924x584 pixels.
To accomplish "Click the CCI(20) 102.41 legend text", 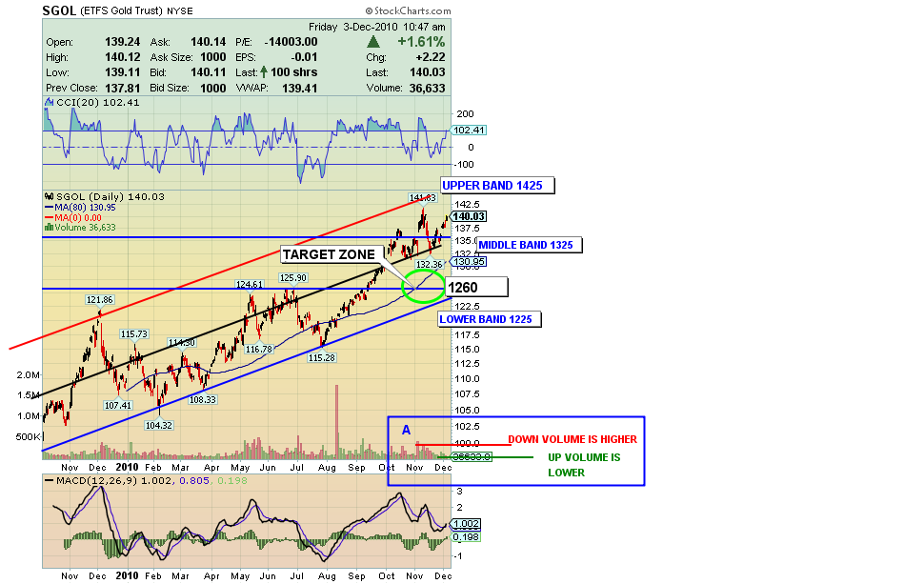I will (x=98, y=103).
